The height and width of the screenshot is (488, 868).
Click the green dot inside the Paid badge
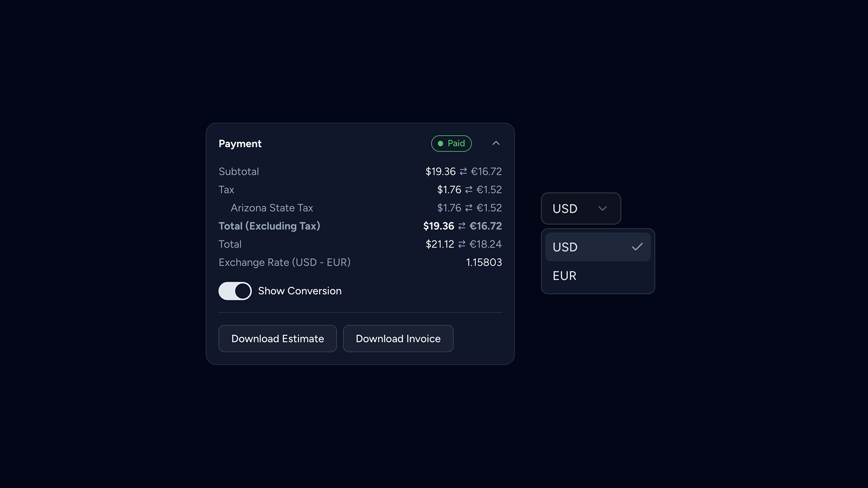pyautogui.click(x=440, y=143)
